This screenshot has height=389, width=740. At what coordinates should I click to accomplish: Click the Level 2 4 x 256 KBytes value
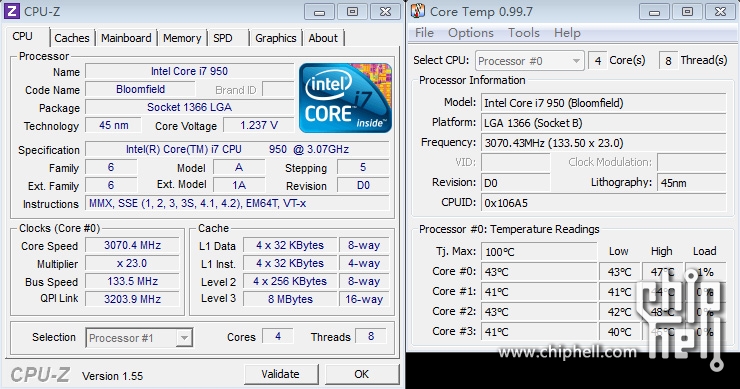point(290,281)
